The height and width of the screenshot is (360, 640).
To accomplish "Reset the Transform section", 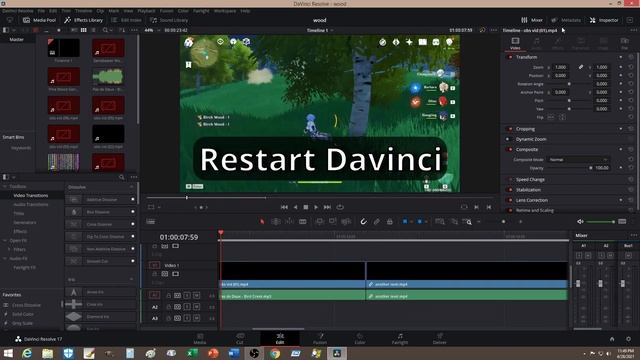I will click(x=631, y=57).
